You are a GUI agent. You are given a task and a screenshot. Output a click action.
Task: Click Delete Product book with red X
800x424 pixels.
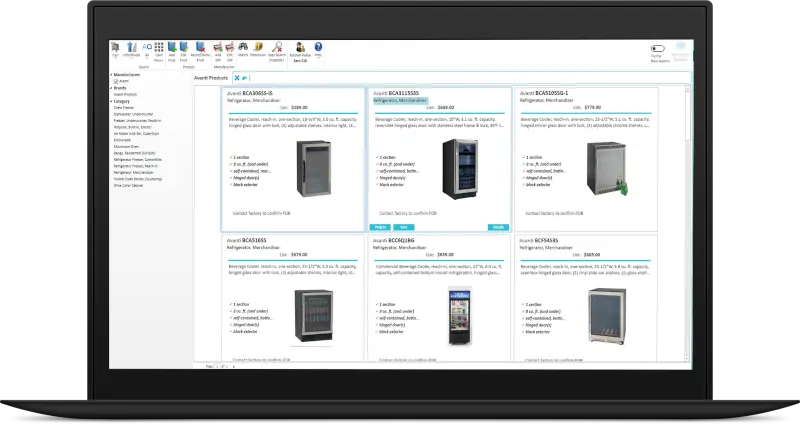pos(200,47)
